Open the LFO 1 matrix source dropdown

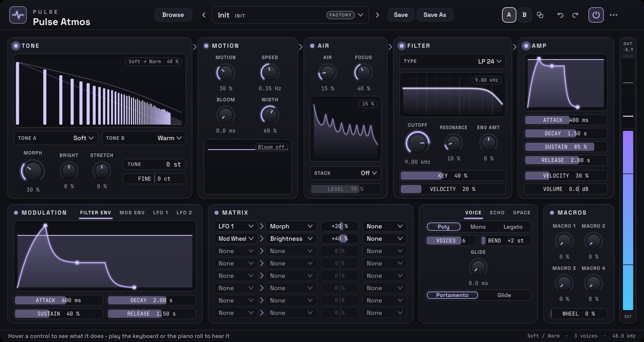tap(236, 226)
